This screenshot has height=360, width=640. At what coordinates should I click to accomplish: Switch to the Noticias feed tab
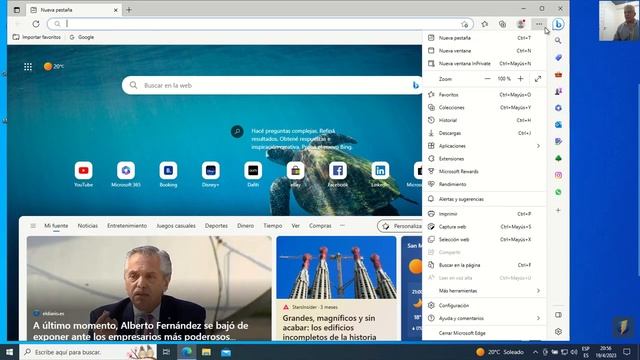(x=88, y=226)
